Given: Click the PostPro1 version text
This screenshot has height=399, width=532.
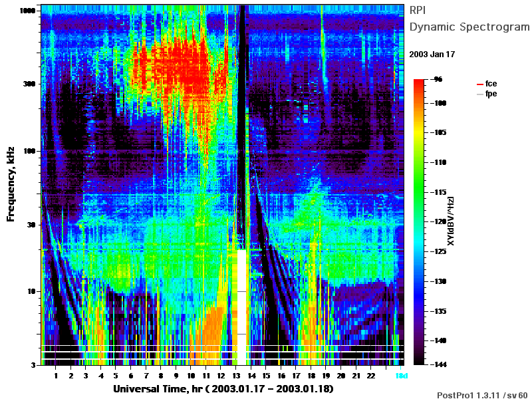Looking at the screenshot, I should click(482, 395).
